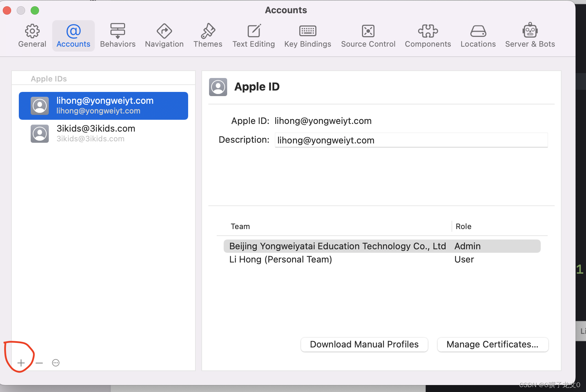Open the General preferences pane
Viewport: 586px width, 392px height.
[32, 35]
